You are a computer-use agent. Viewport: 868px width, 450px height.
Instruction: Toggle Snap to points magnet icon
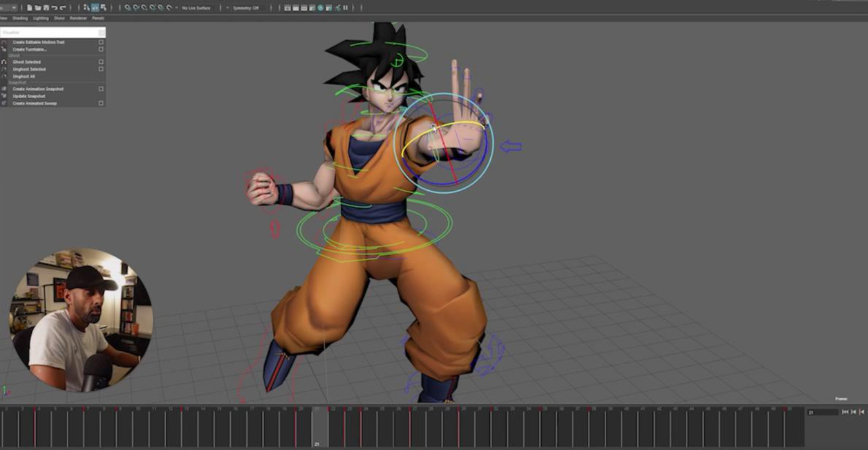(144, 8)
